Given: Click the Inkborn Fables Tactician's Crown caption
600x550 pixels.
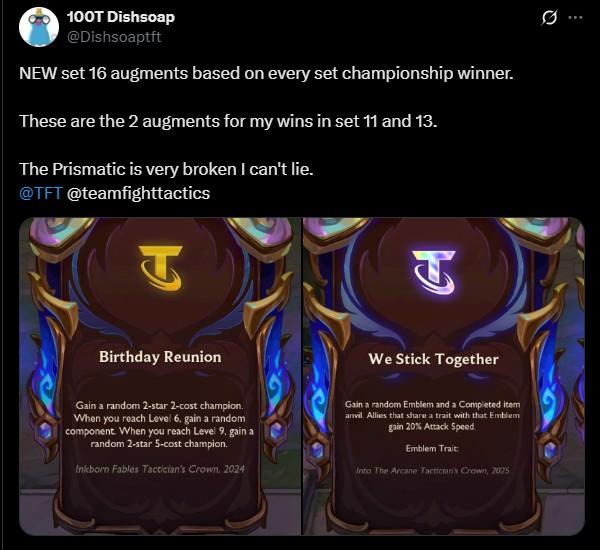Looking at the screenshot, I should (160, 469).
